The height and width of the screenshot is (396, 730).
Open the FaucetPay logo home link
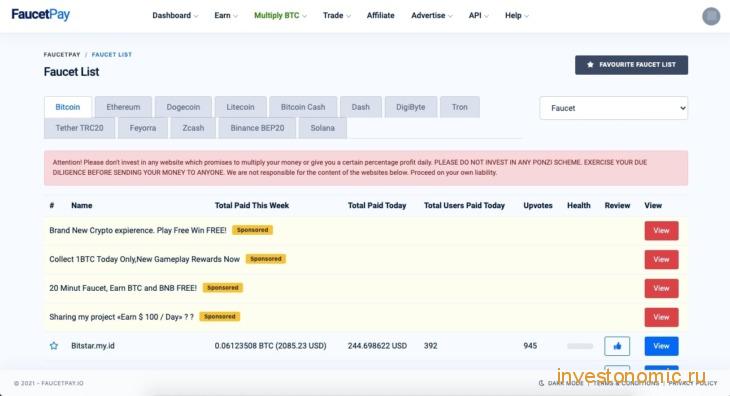[41, 15]
